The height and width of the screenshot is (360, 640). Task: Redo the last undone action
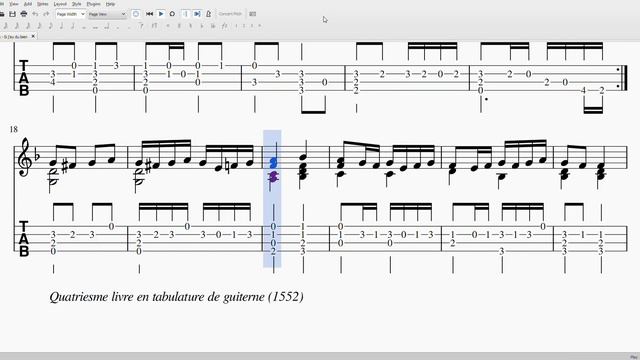[x=46, y=14]
